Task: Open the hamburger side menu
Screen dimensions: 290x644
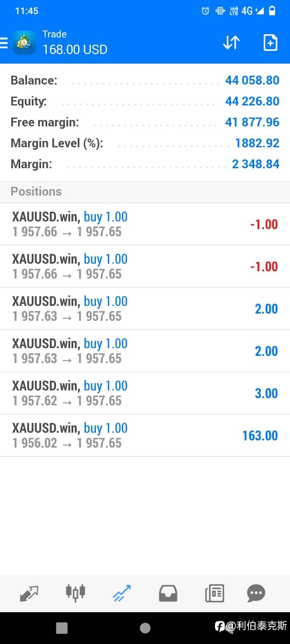Action: point(4,43)
